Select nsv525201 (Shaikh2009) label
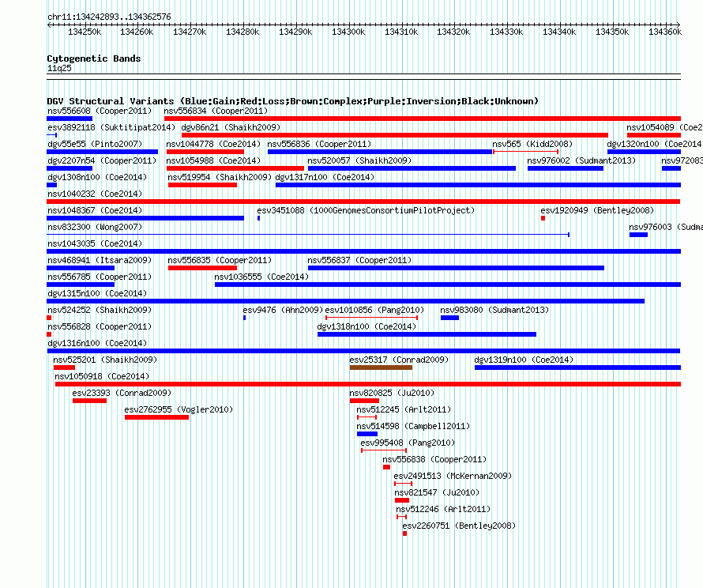Screen dimensions: 703x588 pyautogui.click(x=105, y=360)
